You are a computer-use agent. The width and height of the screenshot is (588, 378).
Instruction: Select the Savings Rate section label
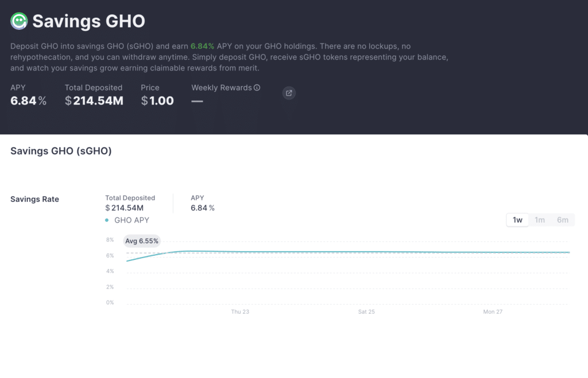(34, 199)
